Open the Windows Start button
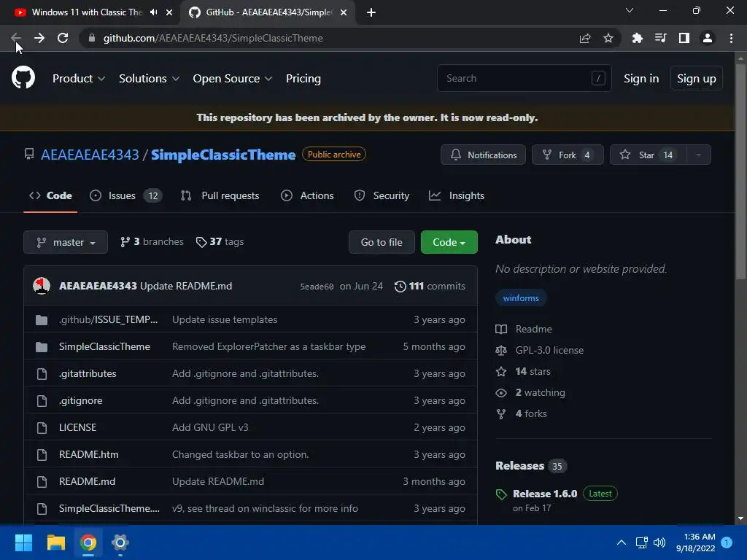The height and width of the screenshot is (560, 747). coord(23,542)
